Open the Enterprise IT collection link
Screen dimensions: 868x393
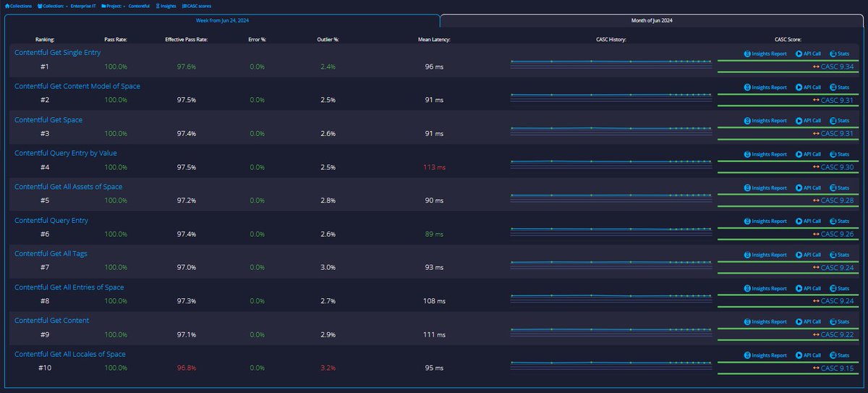(x=83, y=6)
